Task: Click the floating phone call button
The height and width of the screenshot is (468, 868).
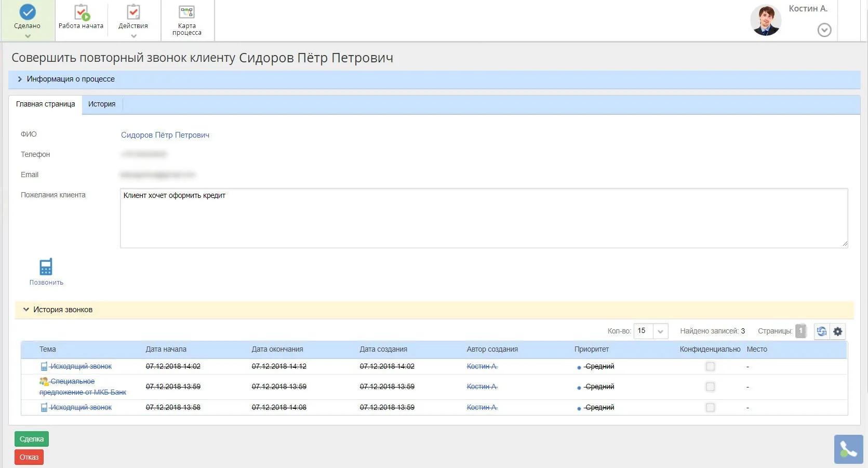Action: tap(848, 449)
